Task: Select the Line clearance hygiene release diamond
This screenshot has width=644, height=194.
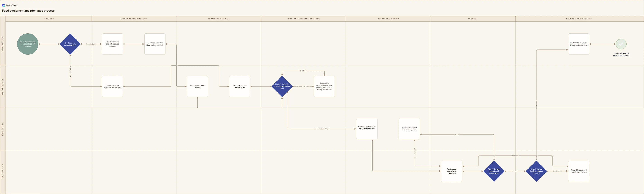Action: pos(536,171)
